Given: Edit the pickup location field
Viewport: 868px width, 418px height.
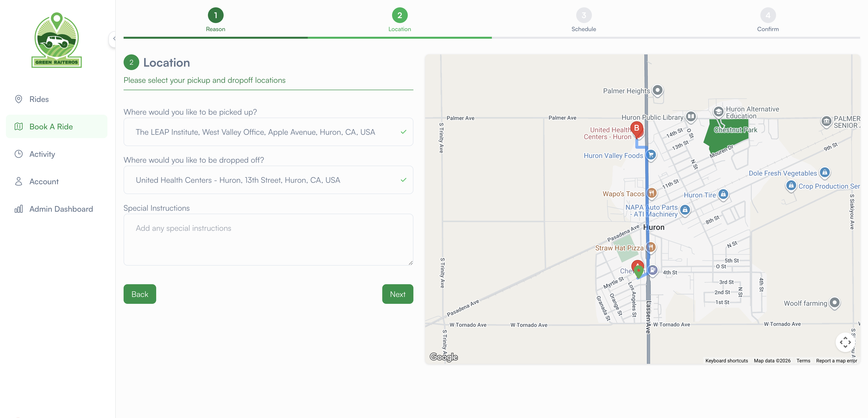Looking at the screenshot, I should tap(263, 132).
